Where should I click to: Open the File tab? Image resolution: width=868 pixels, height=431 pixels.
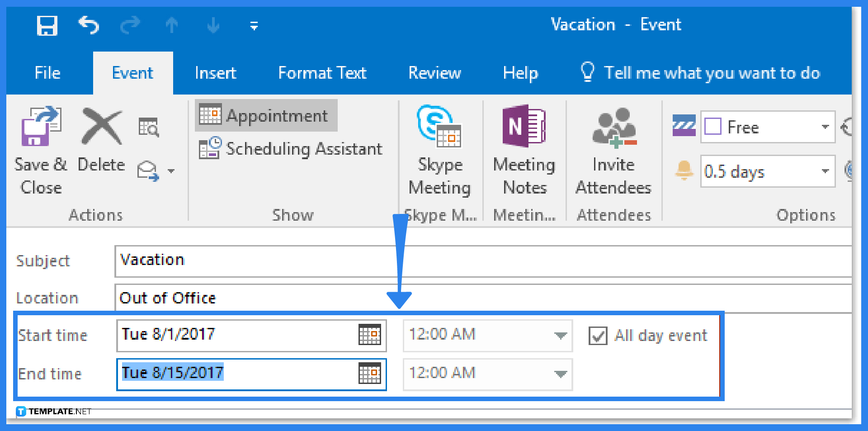47,73
